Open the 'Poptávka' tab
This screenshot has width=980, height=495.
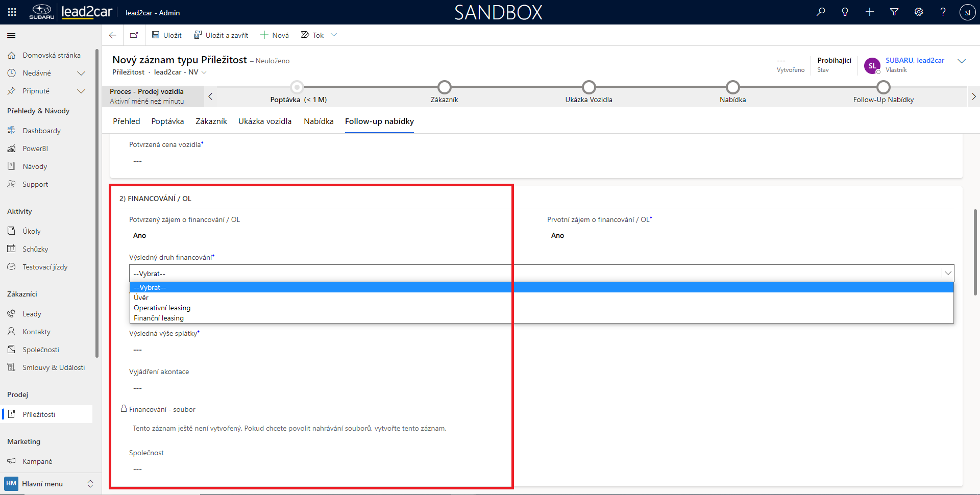click(167, 121)
